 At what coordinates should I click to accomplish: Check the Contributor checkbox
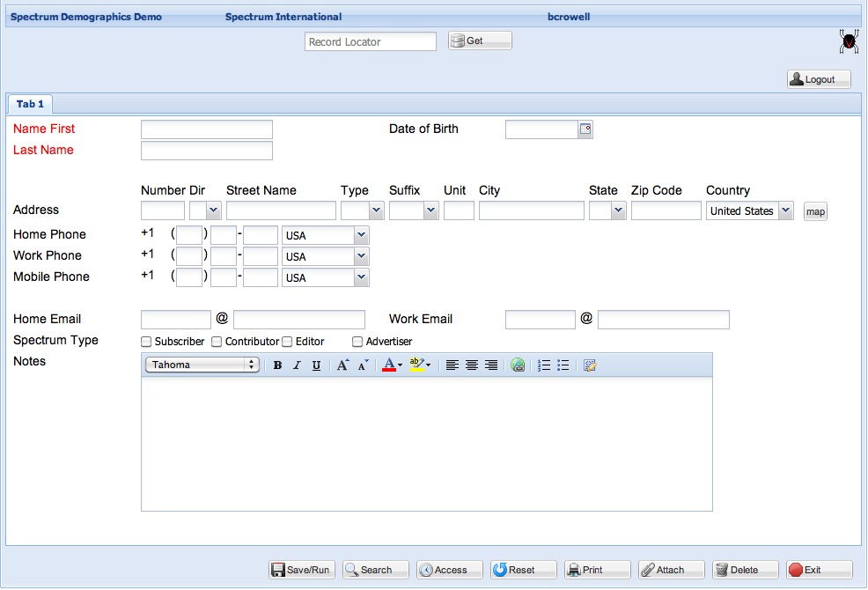(217, 342)
